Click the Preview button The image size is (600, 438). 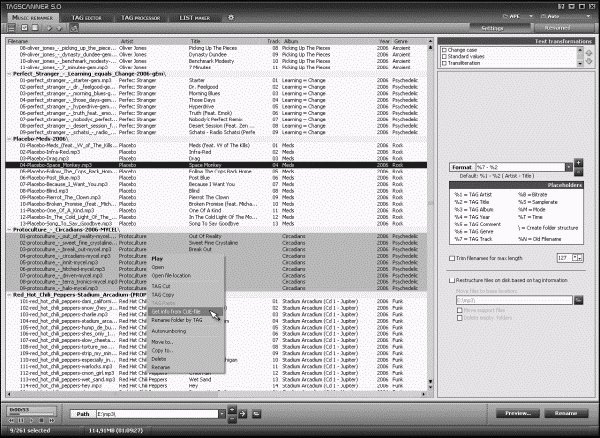pos(518,413)
